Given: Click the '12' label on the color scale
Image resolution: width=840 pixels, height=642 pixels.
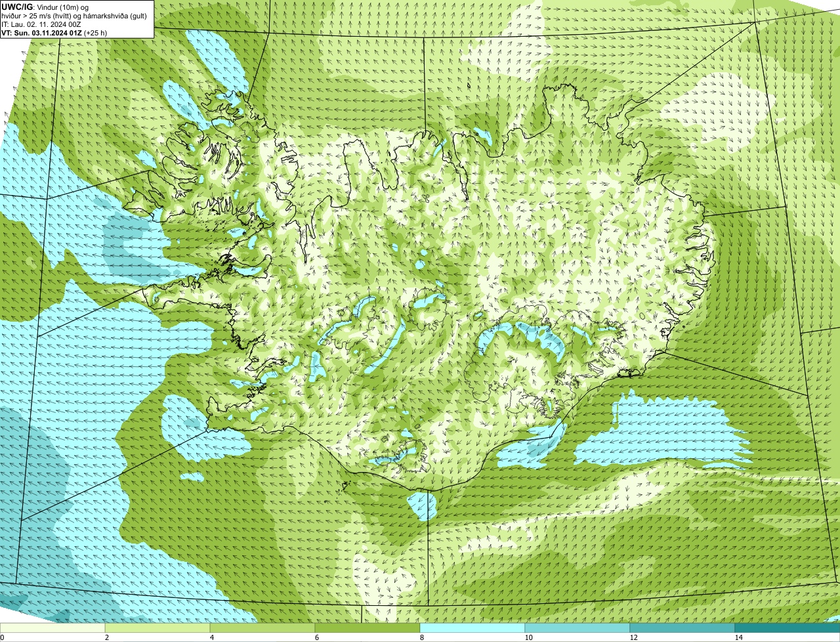Looking at the screenshot, I should coord(633,637).
